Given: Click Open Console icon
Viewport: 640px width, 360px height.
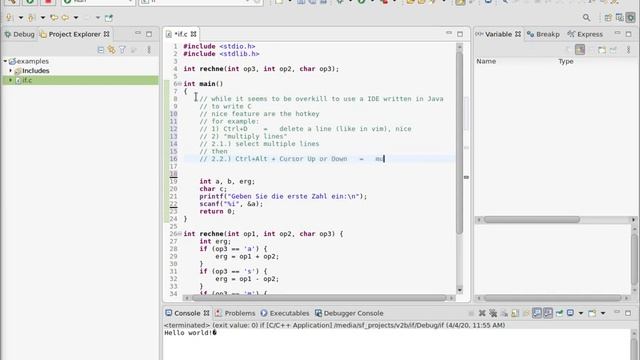Looking at the screenshot, I should (592, 313).
